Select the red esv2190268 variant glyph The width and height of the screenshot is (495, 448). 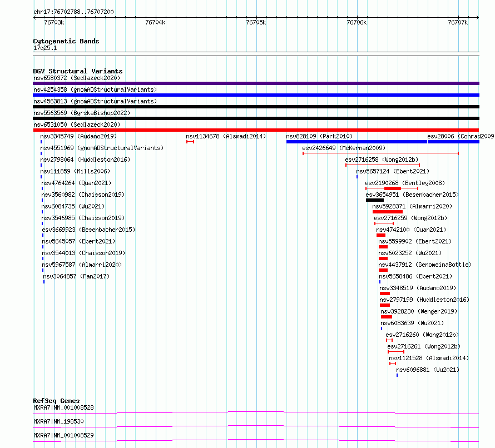pyautogui.click(x=392, y=188)
